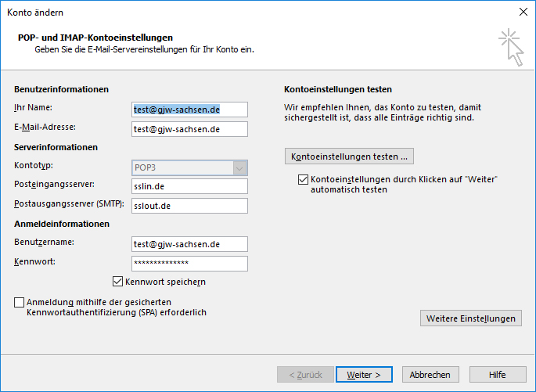Focus the Ihr Name input field
The image size is (536, 392).
click(x=189, y=110)
